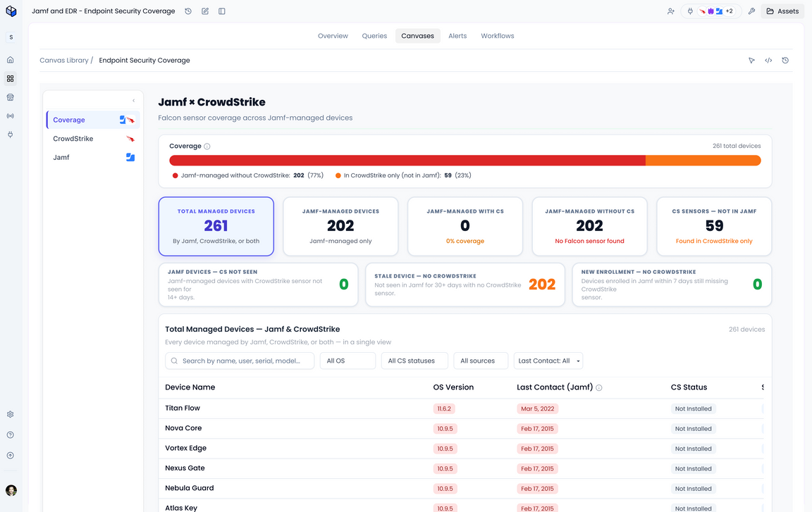Image resolution: width=812 pixels, height=512 pixels.
Task: Open the All CS statuses dropdown
Action: (x=414, y=361)
